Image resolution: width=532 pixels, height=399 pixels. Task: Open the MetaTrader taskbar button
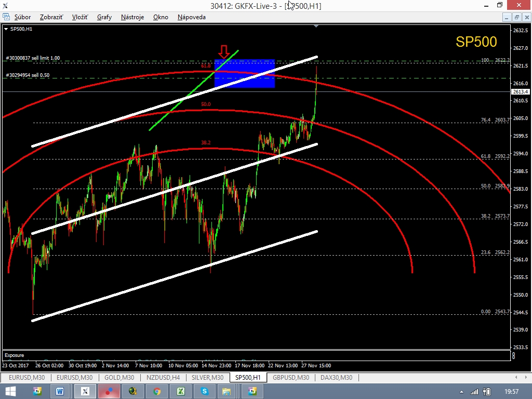[85, 392]
